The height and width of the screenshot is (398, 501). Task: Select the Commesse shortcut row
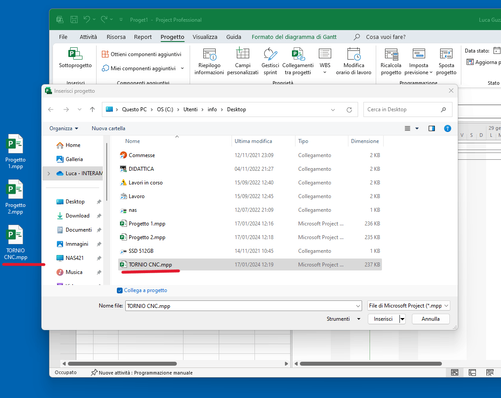pos(250,155)
